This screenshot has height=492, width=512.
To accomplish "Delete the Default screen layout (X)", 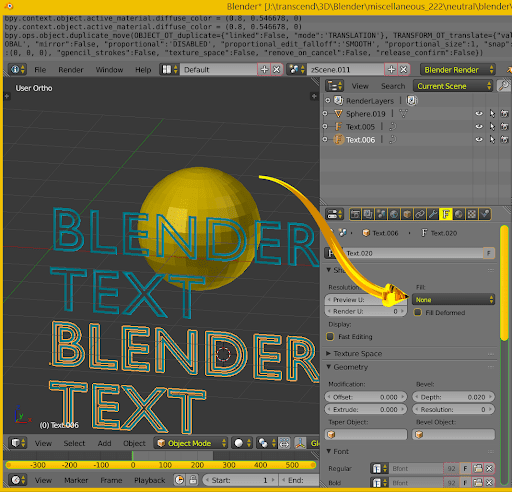I will 277,70.
